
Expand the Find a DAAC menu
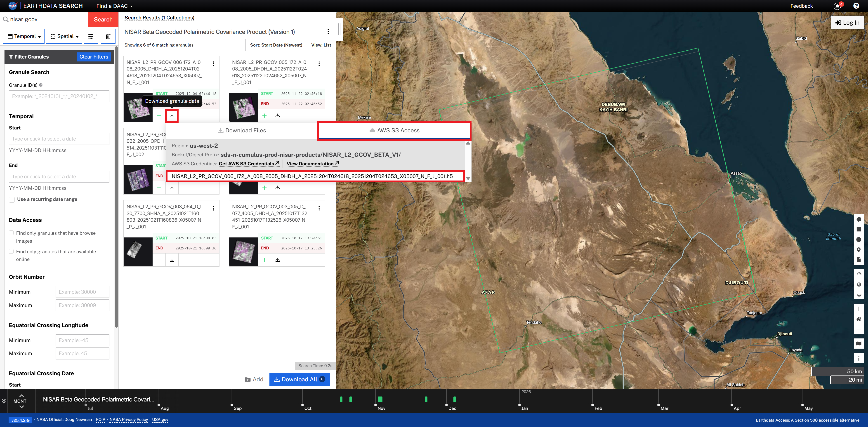(x=113, y=6)
